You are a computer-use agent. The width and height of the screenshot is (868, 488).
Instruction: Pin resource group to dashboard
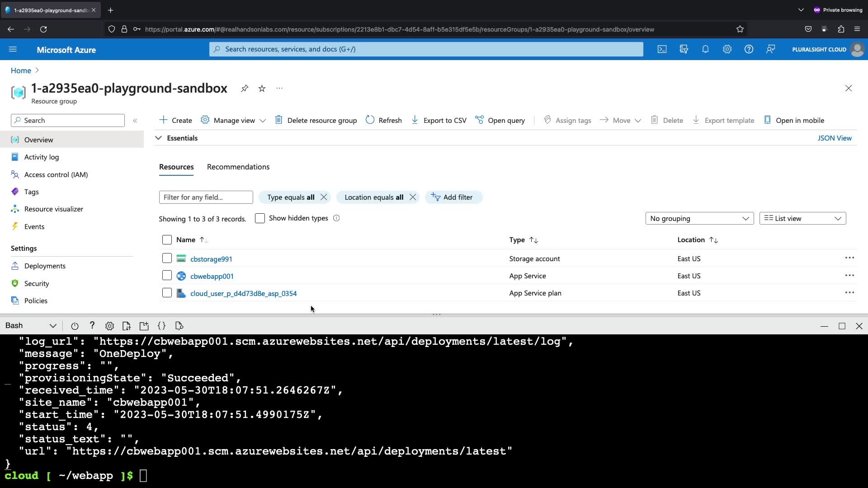pos(245,89)
